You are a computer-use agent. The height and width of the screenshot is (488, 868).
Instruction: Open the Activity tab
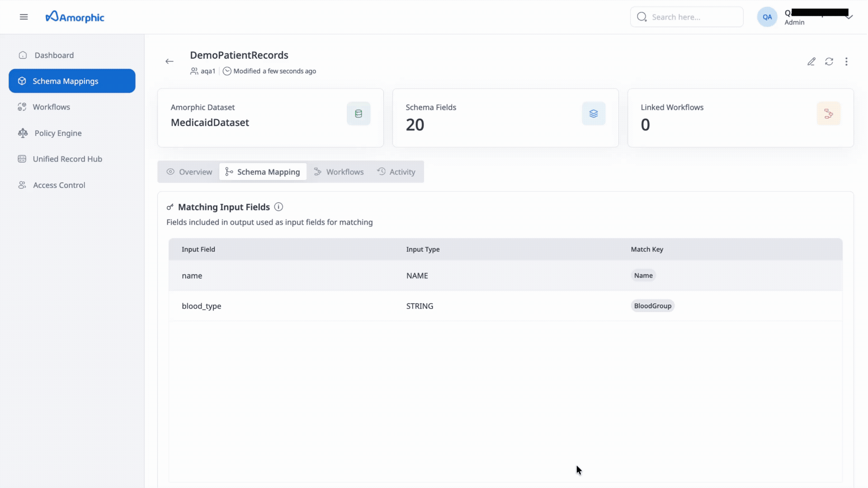[x=396, y=172]
